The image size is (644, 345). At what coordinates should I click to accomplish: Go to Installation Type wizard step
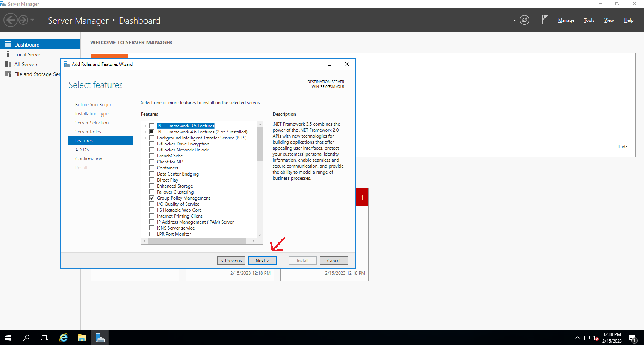[x=92, y=113]
